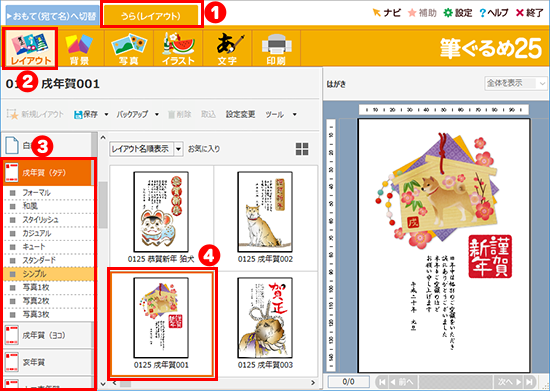Select the イラスト illustration tool
550x391 pixels.
tap(178, 48)
